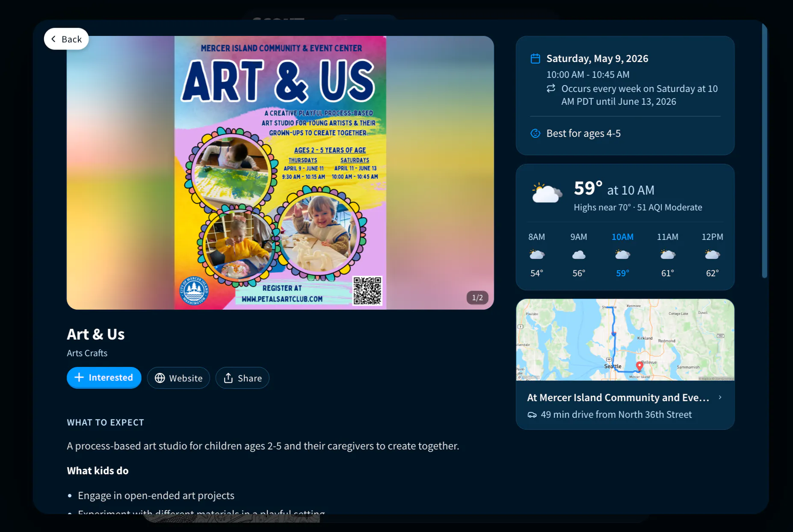Select the 9AM forecast cloud icon

click(x=579, y=255)
